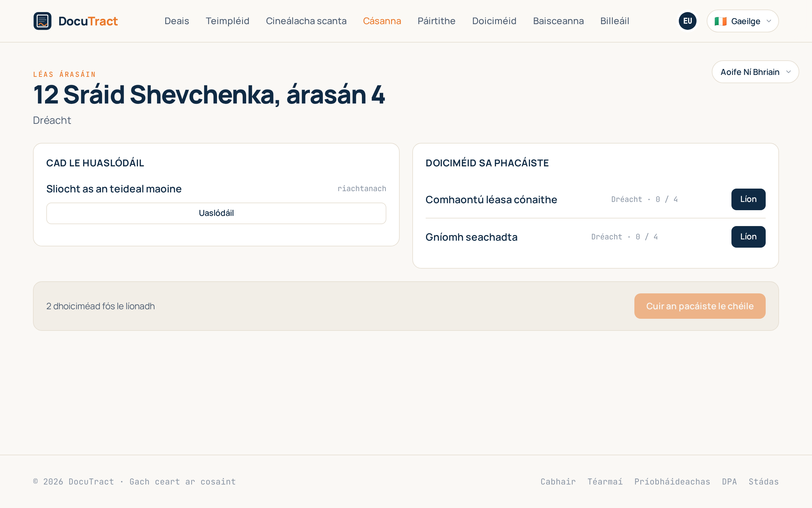This screenshot has width=812, height=508.
Task: Click the 12 Sráid Shevchenka, árasán 4 heading
Action: [209, 95]
